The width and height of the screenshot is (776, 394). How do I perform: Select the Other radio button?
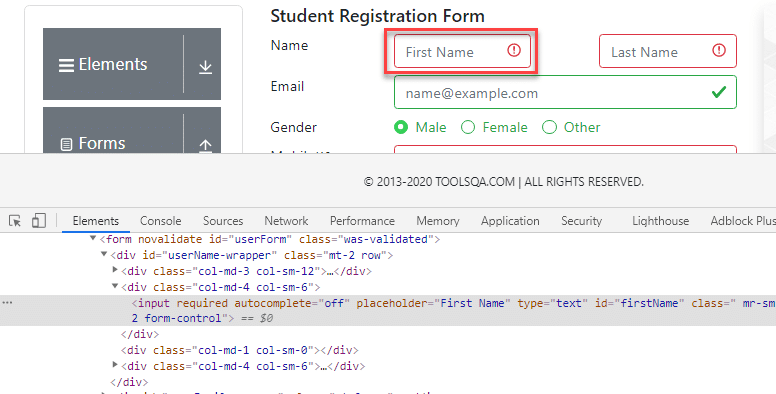[549, 127]
